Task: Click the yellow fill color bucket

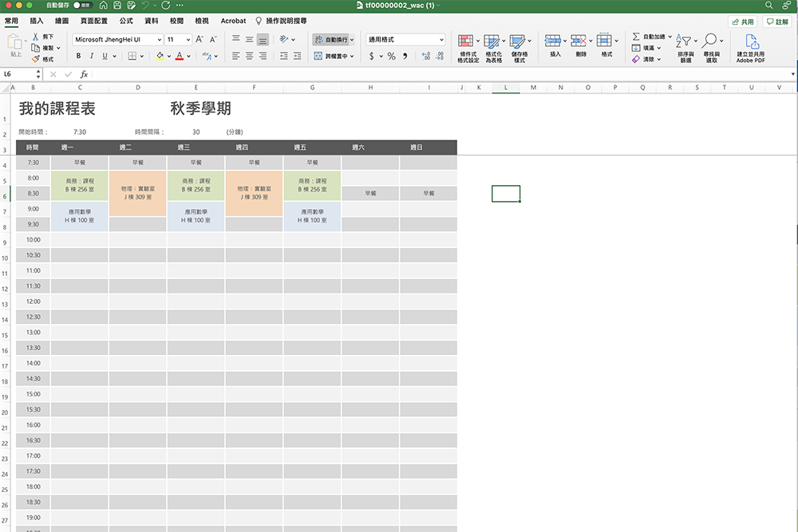Action: 159,56
